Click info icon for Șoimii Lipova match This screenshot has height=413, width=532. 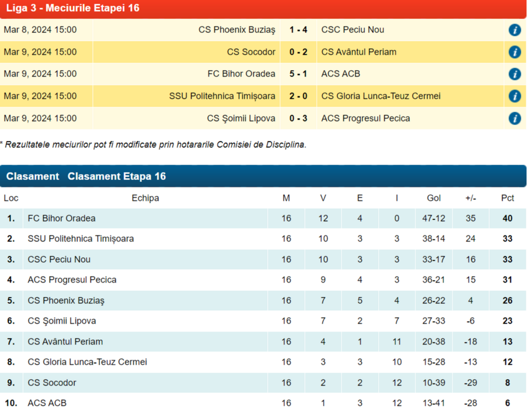514,118
